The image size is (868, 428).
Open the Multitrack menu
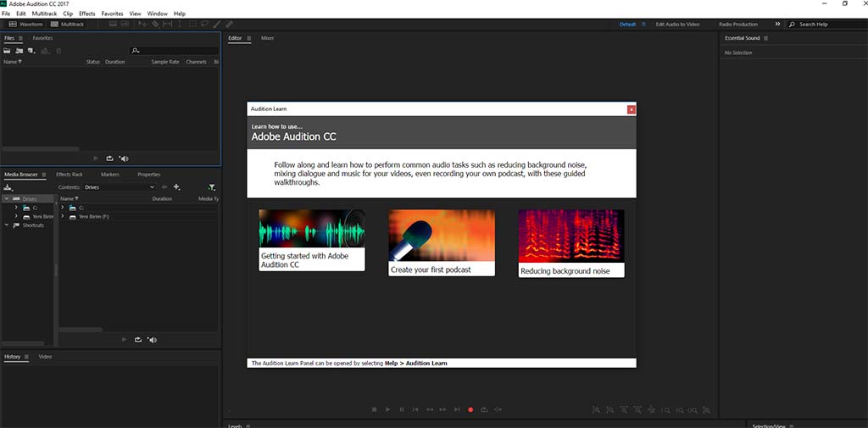click(x=44, y=14)
